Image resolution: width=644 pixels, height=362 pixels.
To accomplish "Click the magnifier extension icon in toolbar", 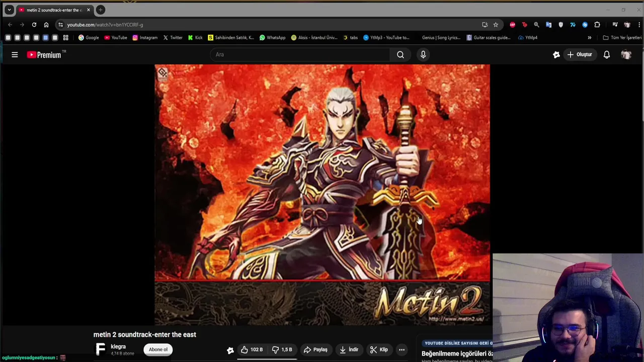I will 536,25.
